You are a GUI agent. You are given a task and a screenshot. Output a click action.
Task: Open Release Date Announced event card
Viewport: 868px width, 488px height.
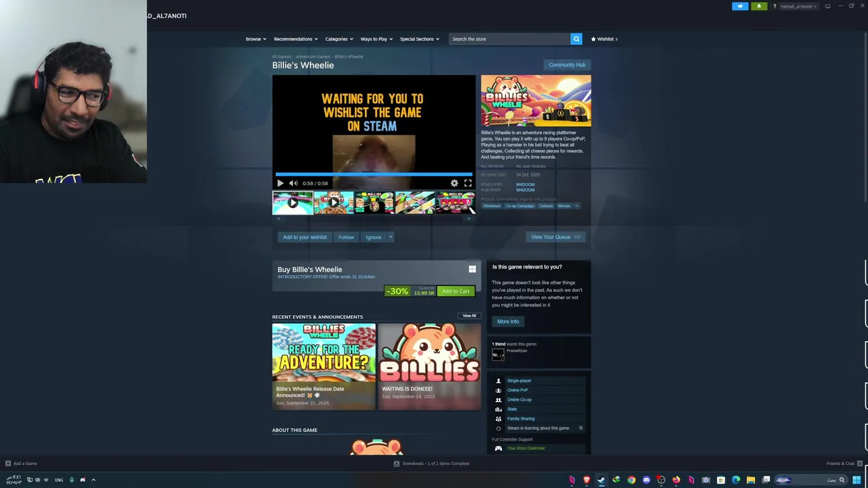[x=323, y=366]
